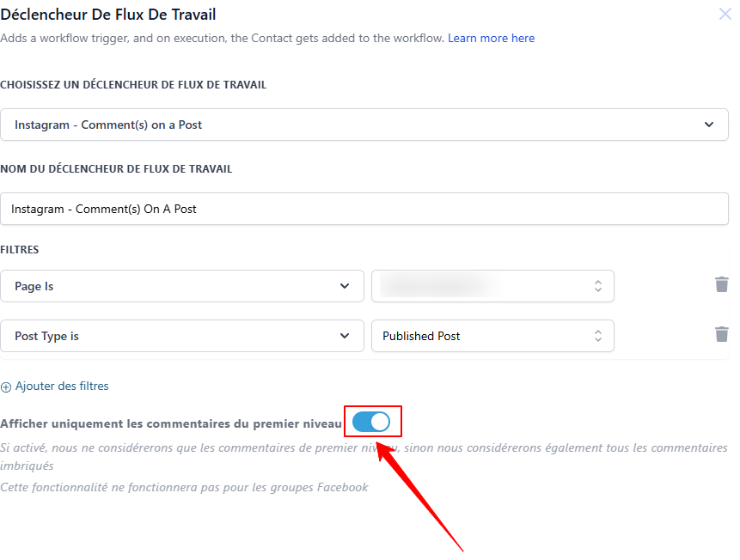The height and width of the screenshot is (560, 740).
Task: Expand the "Page Is" filter dropdown
Action: (x=182, y=286)
